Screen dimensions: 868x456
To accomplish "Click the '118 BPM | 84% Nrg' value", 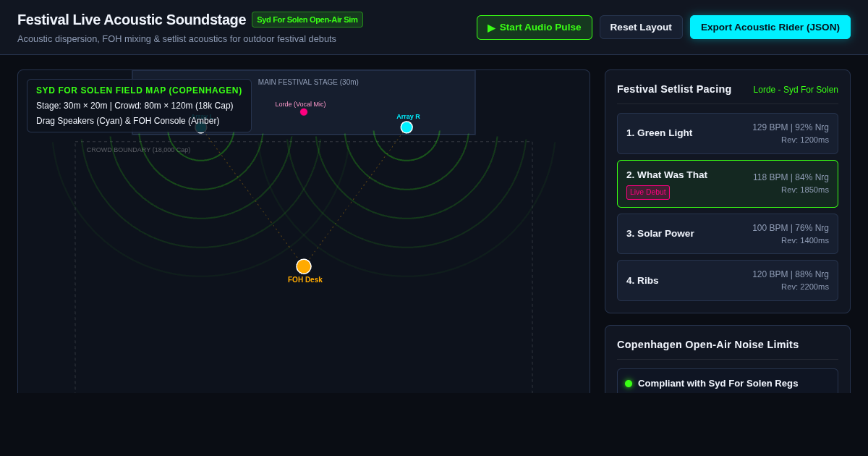I will 791,177.
